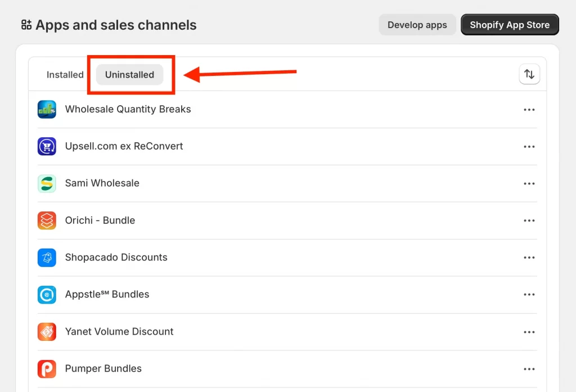
Task: Click the Yanet Volume Discount app icon
Action: pos(47,331)
